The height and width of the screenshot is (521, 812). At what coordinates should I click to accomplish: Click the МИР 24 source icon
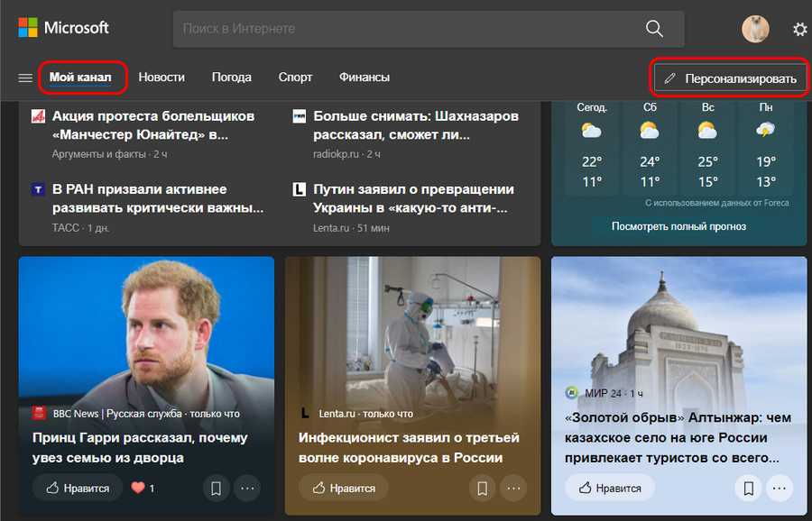pos(572,393)
